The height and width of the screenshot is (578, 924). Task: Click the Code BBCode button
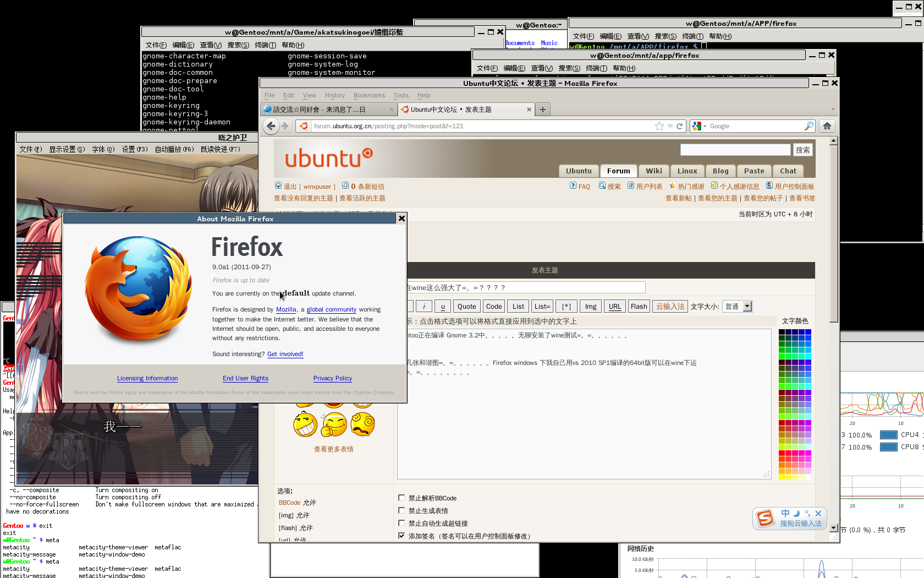494,307
